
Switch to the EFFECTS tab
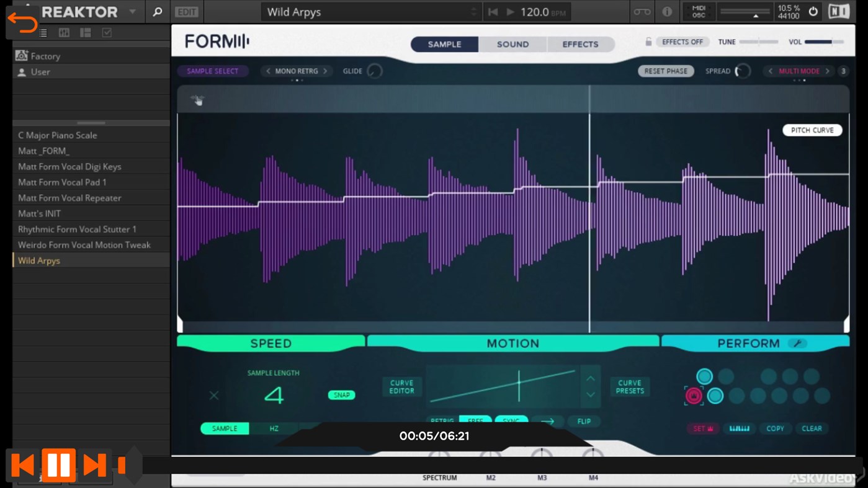tap(581, 44)
